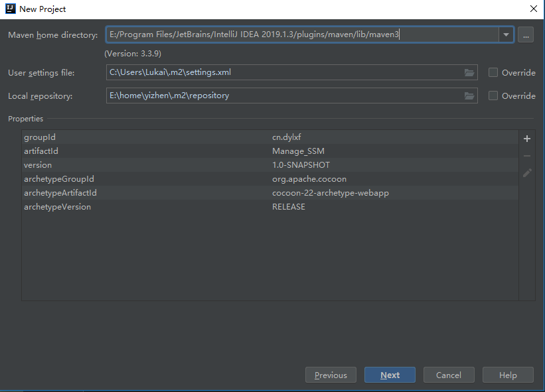Click the Maven home directory path field
This screenshot has width=545, height=392.
[x=303, y=34]
